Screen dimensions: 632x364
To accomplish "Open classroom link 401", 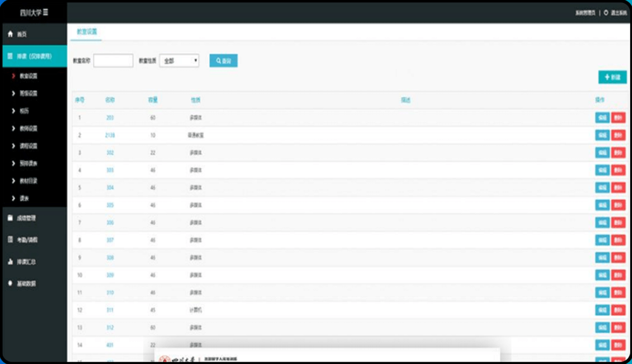I will (x=110, y=345).
